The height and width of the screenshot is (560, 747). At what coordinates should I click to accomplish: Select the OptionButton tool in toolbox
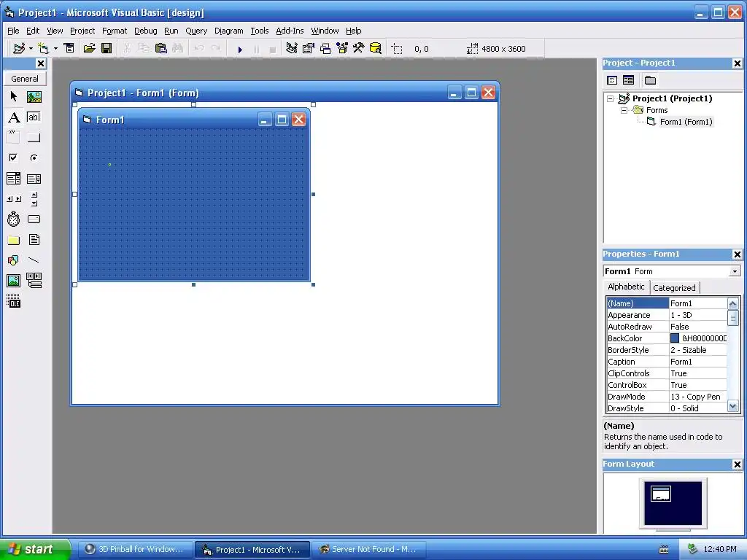click(x=34, y=157)
